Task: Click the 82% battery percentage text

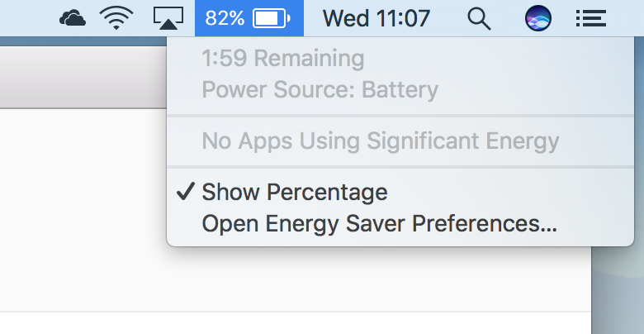Action: (224, 18)
